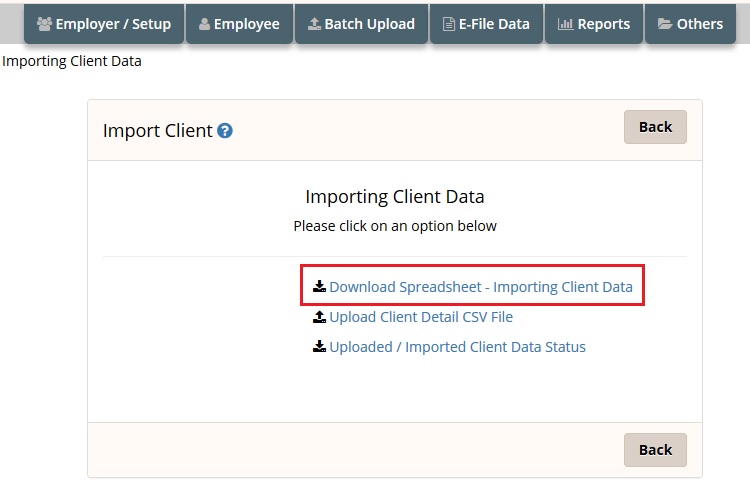This screenshot has width=750, height=487.
Task: Click the bar chart icon on Reports
Action: [x=565, y=24]
